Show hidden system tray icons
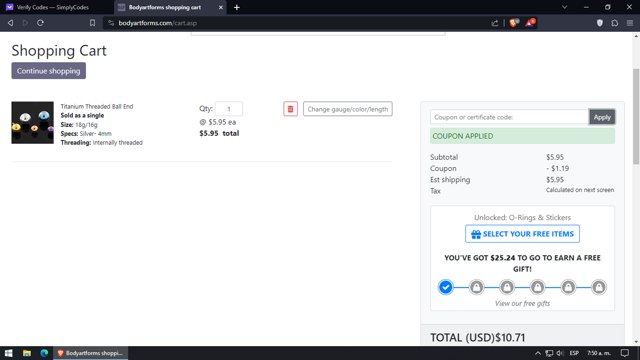The width and height of the screenshot is (640, 360). (x=538, y=353)
